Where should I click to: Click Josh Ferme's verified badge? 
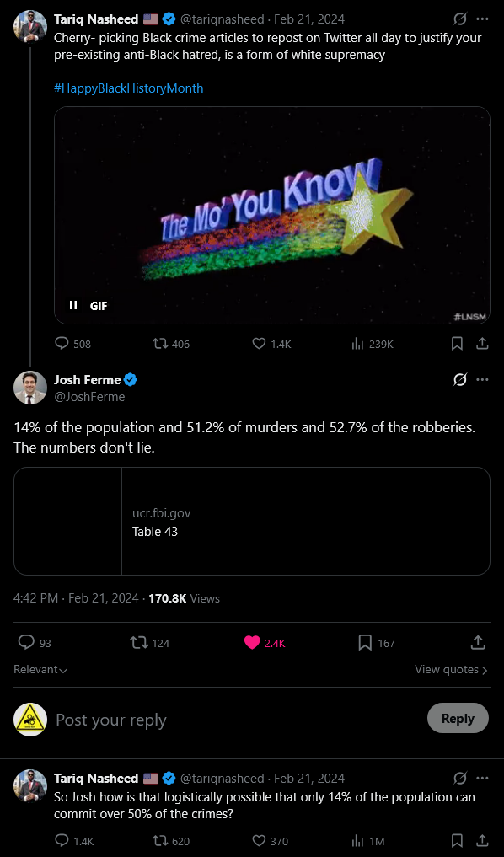click(x=130, y=379)
